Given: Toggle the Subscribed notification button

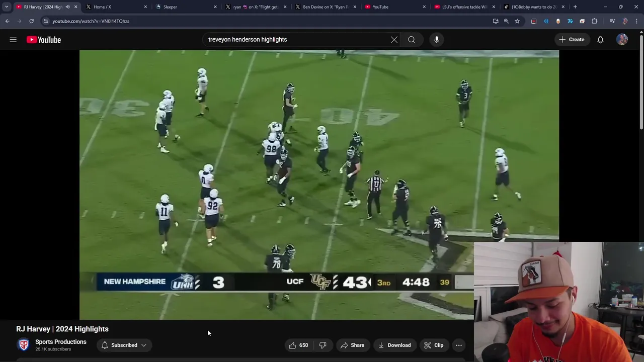Looking at the screenshot, I should 124,345.
